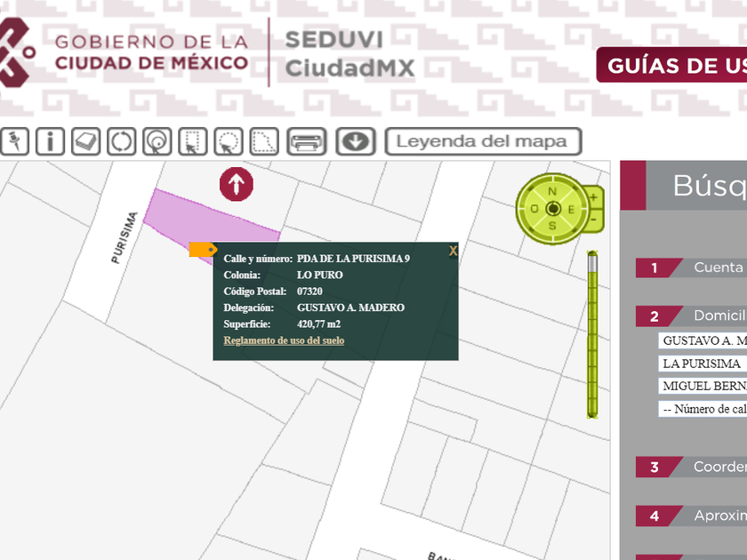Image resolution: width=747 pixels, height=560 pixels.
Task: Click the refresh map circular arrows icon
Action: pos(121,141)
